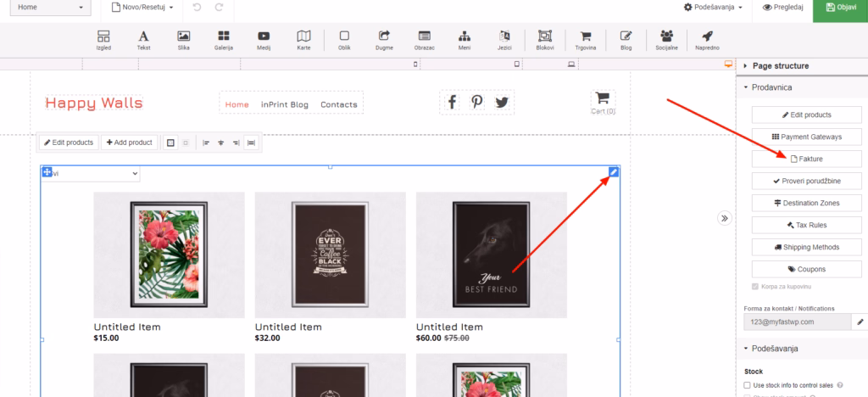Open the product category dropdown above items
Viewport: 868px width, 397px height.
[x=91, y=174]
